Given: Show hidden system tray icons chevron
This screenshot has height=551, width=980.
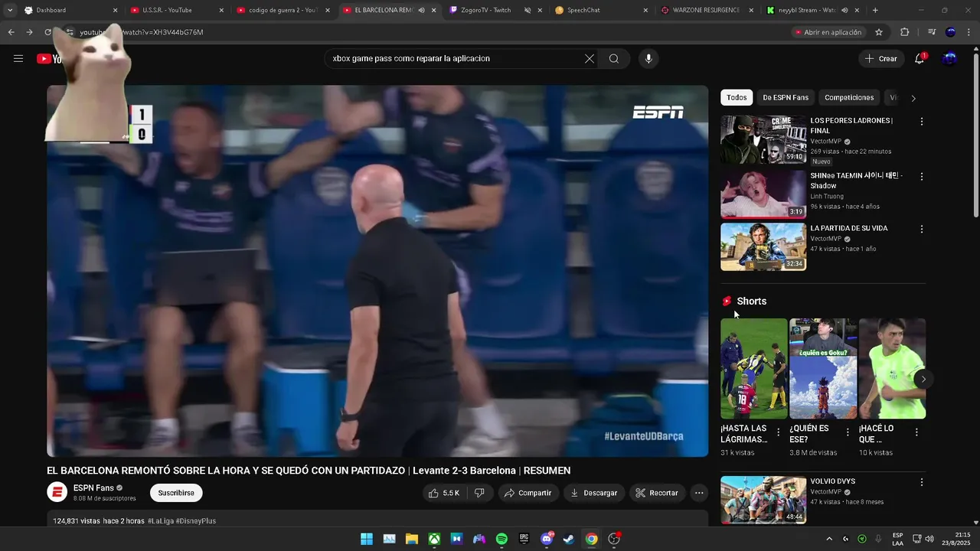Looking at the screenshot, I should (x=829, y=539).
